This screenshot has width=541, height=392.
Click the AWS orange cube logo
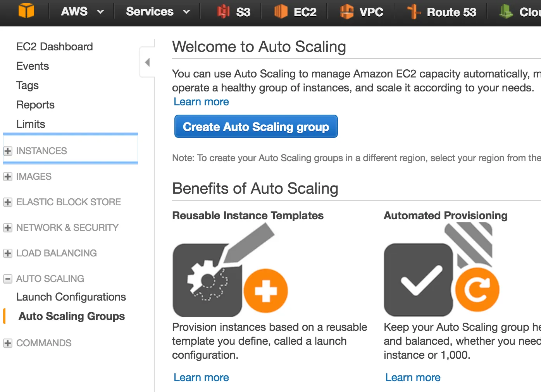point(26,11)
